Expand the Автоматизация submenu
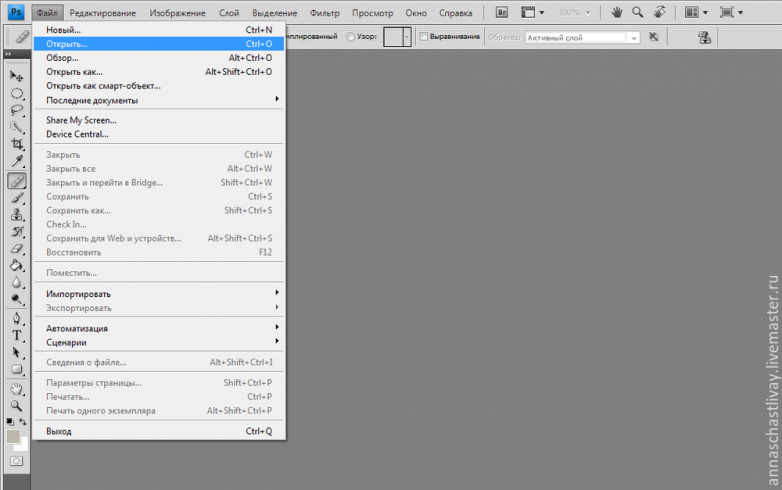The image size is (782, 490). [x=159, y=328]
